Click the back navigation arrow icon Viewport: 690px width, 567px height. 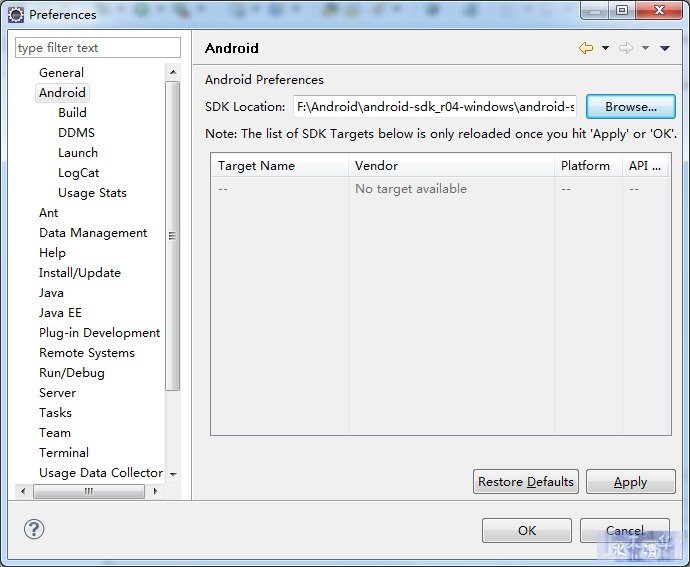(x=586, y=48)
